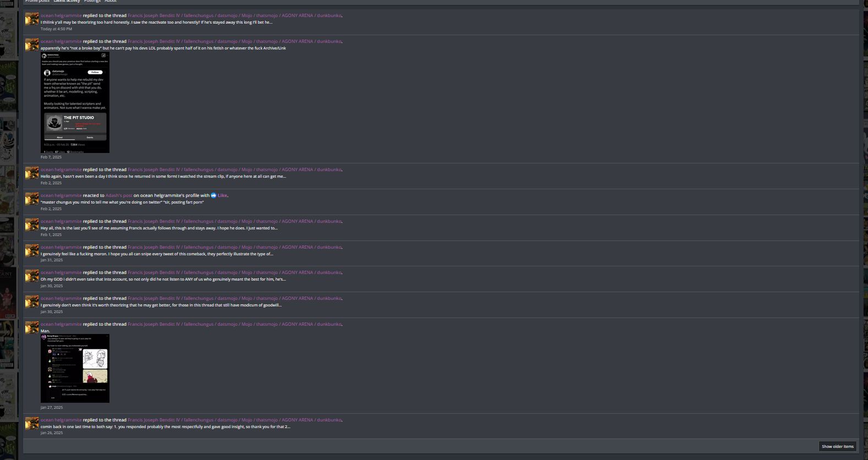This screenshot has height=460, width=868.
Task: Click excerpt 'I thilink y'all may be theorizing too hard'
Action: coord(156,22)
